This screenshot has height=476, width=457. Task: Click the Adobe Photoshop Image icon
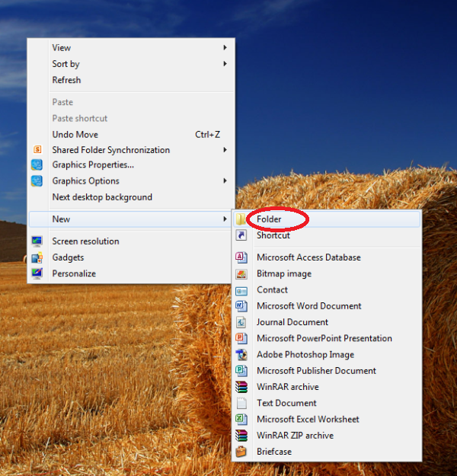241,355
